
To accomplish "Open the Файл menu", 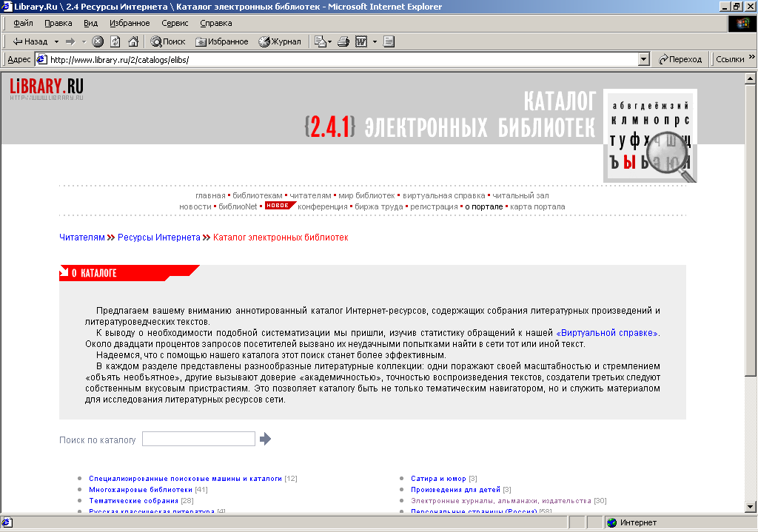I will pyautogui.click(x=23, y=23).
